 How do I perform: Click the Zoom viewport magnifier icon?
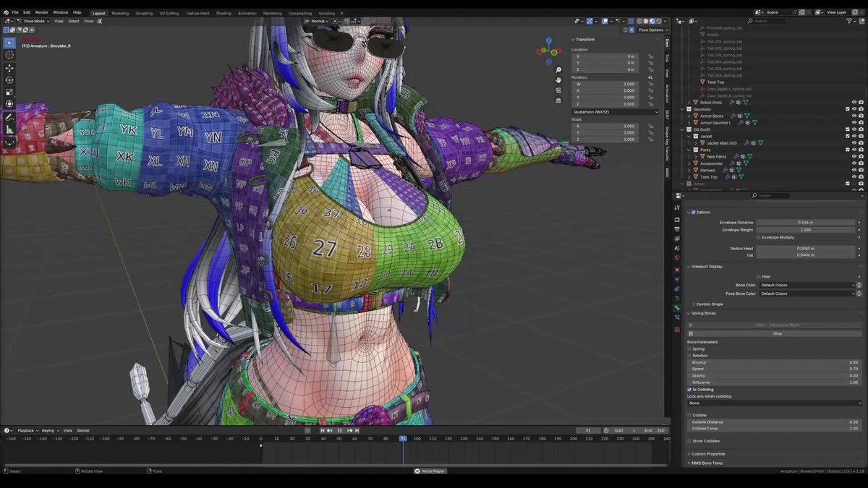[x=558, y=70]
